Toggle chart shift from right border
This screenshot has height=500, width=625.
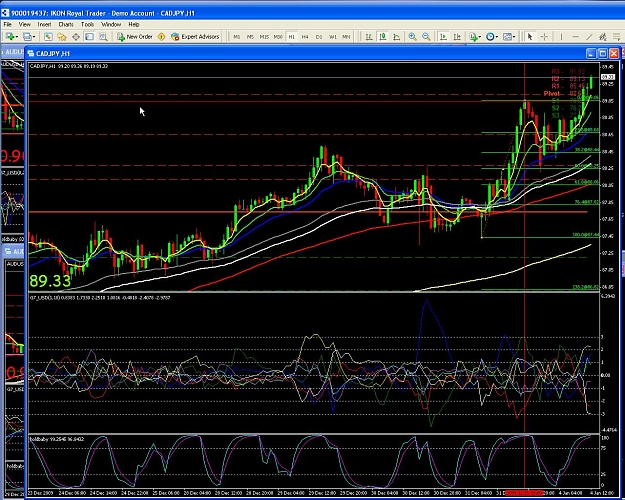457,37
